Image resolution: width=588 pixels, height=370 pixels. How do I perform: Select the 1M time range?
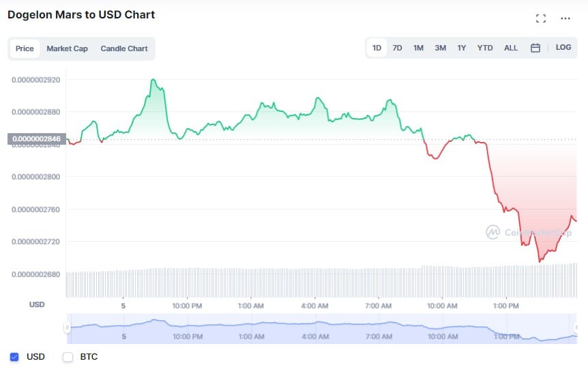[x=418, y=48]
